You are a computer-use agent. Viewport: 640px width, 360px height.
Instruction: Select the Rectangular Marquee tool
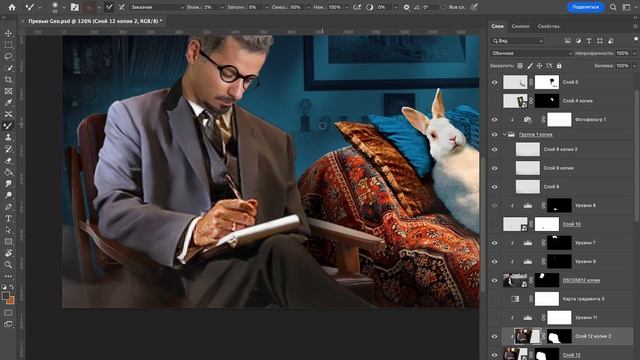8,45
